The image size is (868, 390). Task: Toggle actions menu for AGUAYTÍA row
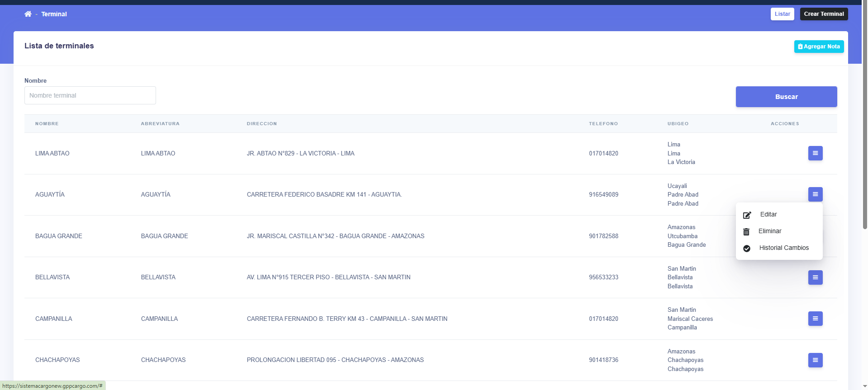coord(815,194)
